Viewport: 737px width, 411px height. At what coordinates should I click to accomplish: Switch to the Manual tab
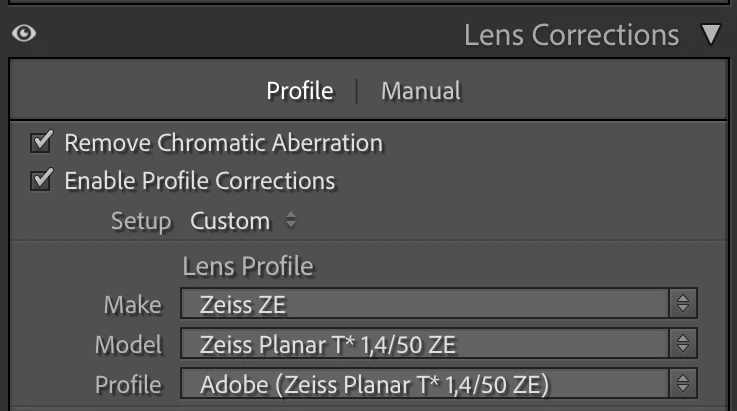pos(421,91)
